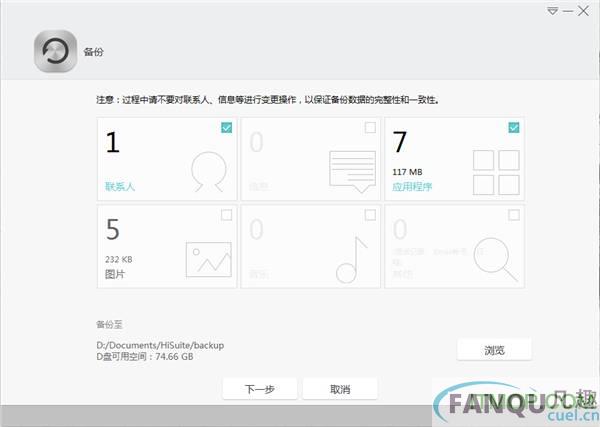Click the pictures landscape image icon
Screen dimensions: 600x427
point(209,259)
